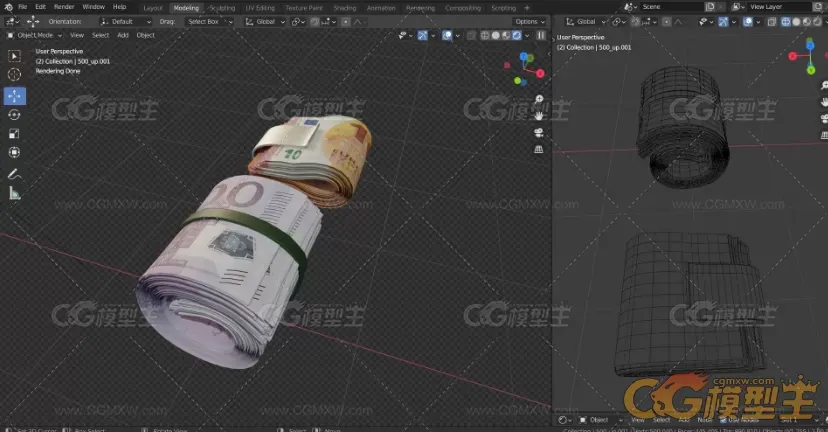Switch to the Layout workspace tab
Image resolution: width=828 pixels, height=432 pixels.
coord(153,8)
